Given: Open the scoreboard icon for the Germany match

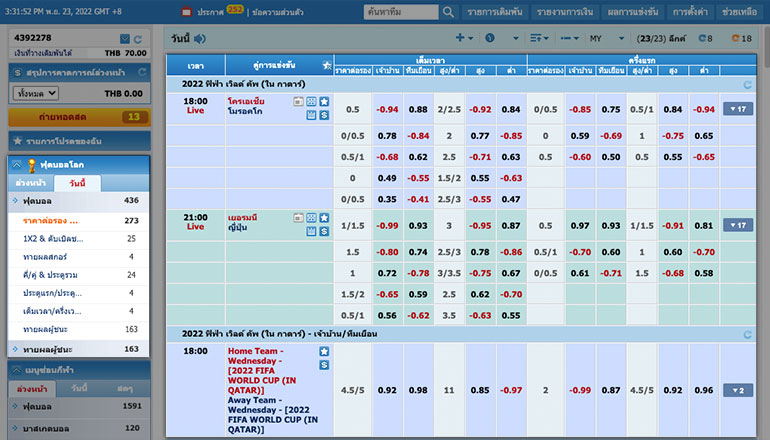Looking at the screenshot, I should pos(311,231).
